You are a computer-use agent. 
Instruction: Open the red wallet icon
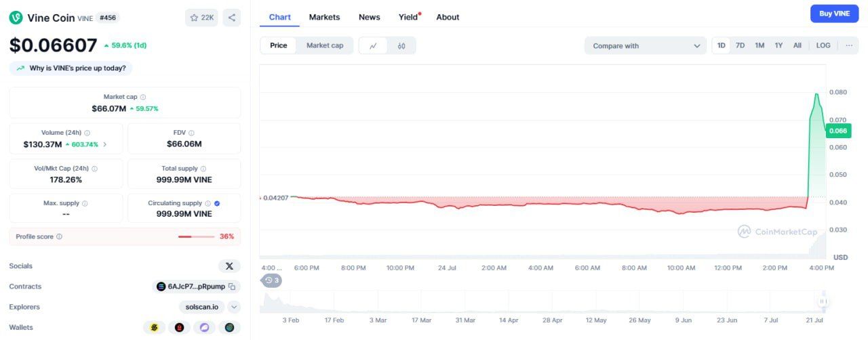coord(180,328)
